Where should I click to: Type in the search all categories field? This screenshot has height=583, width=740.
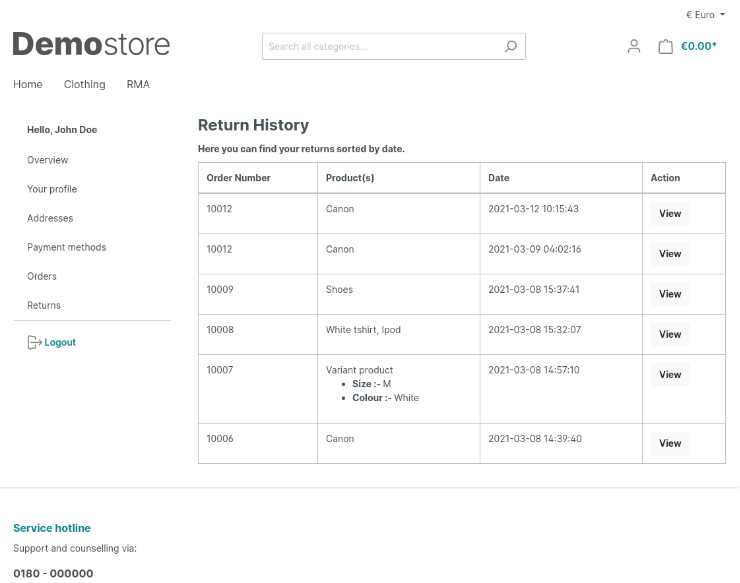[380, 46]
